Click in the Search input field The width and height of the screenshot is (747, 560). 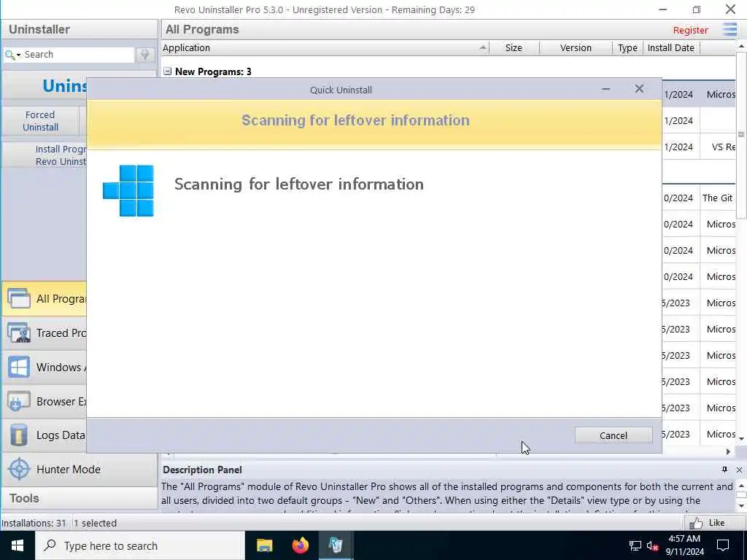point(79,54)
